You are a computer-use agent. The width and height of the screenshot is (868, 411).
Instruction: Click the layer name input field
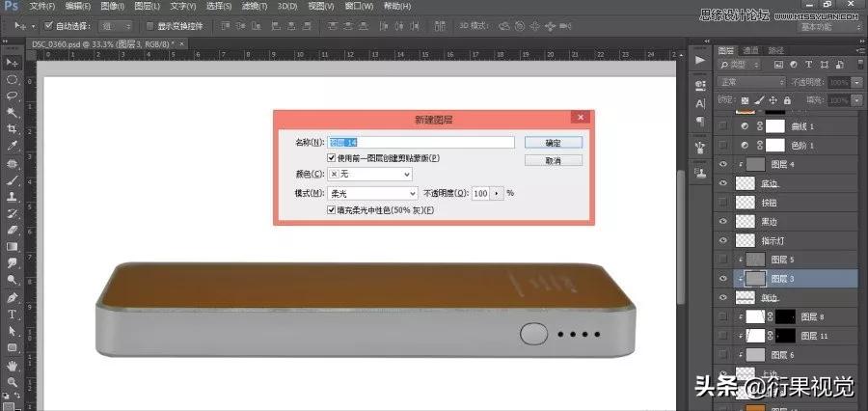[x=420, y=143]
